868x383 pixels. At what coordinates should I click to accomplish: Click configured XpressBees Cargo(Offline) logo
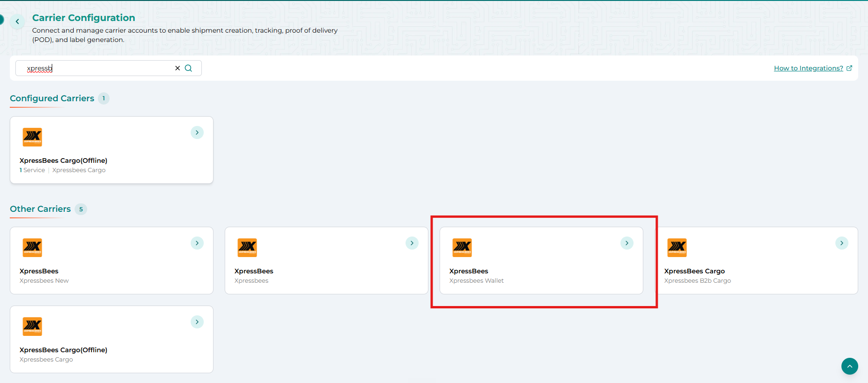(33, 137)
